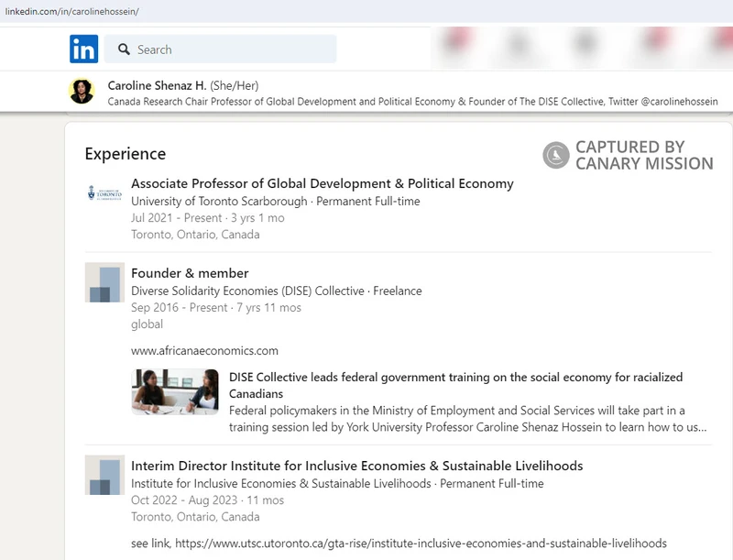Open Caroline Shenaz H. profile photo
733x560 pixels.
click(82, 91)
